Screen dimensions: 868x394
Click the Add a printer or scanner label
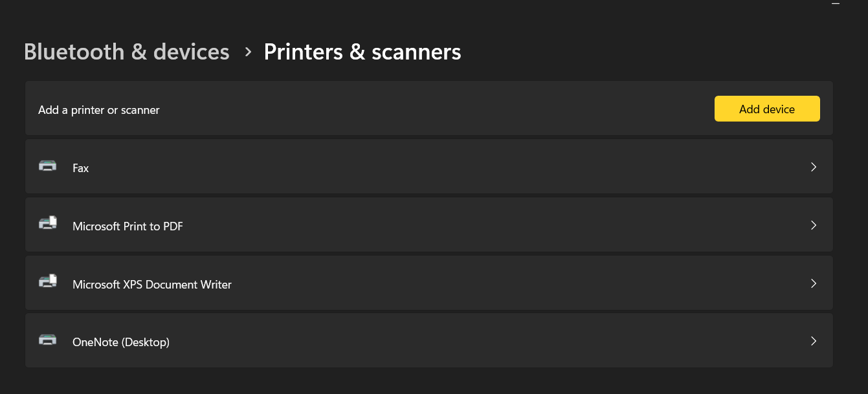pyautogui.click(x=98, y=109)
